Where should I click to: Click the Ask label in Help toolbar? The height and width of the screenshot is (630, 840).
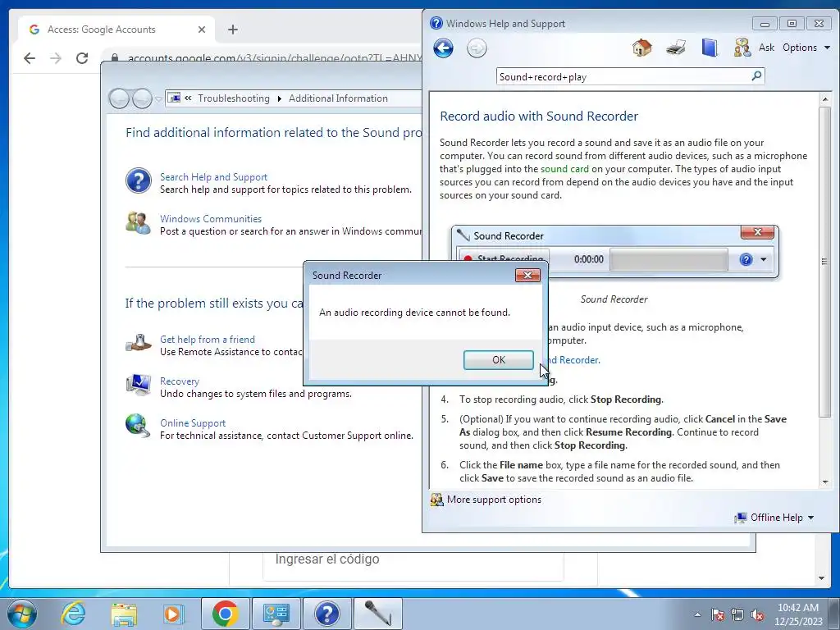tap(767, 48)
